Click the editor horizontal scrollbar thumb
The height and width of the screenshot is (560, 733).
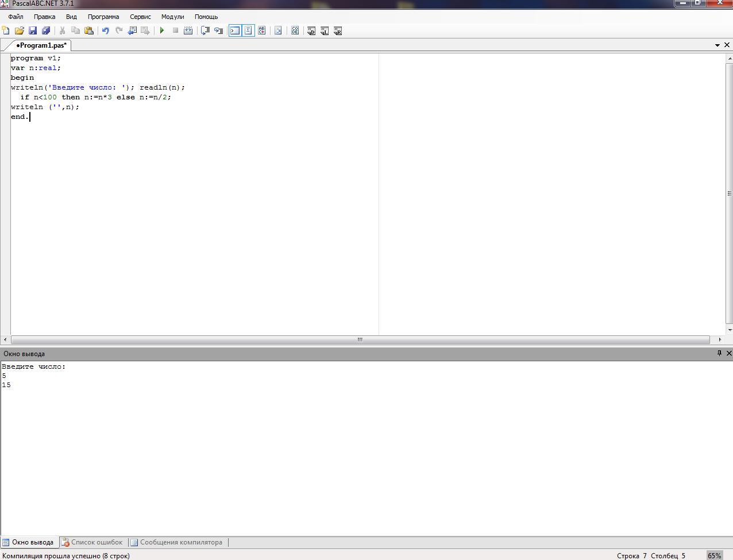tap(360, 339)
